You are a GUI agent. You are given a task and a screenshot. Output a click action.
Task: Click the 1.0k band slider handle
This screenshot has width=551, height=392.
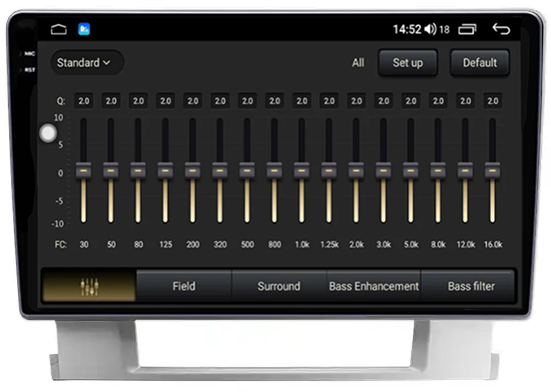point(302,171)
